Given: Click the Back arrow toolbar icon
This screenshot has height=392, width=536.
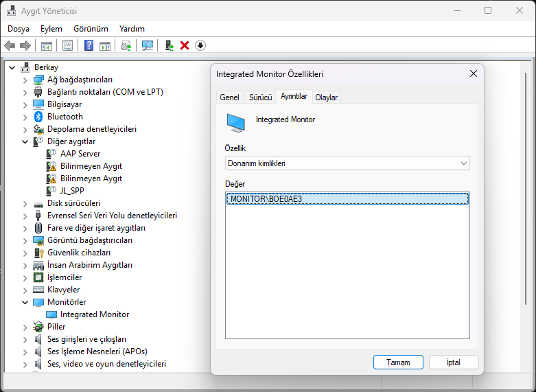Looking at the screenshot, I should [x=10, y=45].
